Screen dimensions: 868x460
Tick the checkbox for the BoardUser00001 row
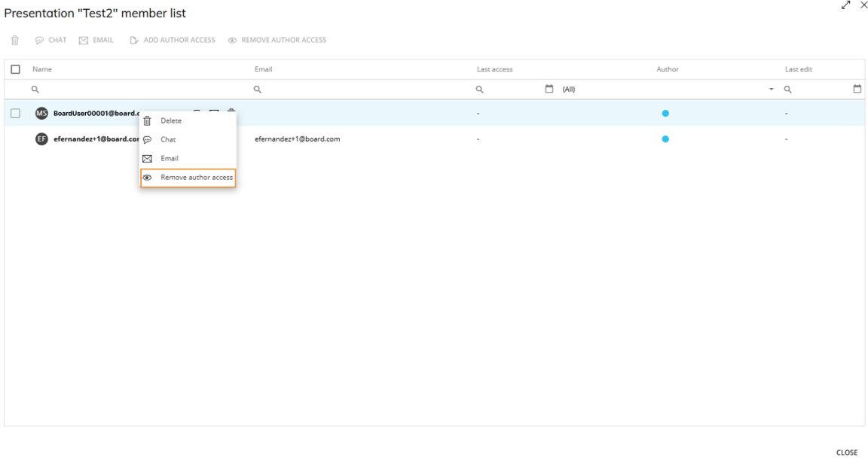point(16,114)
